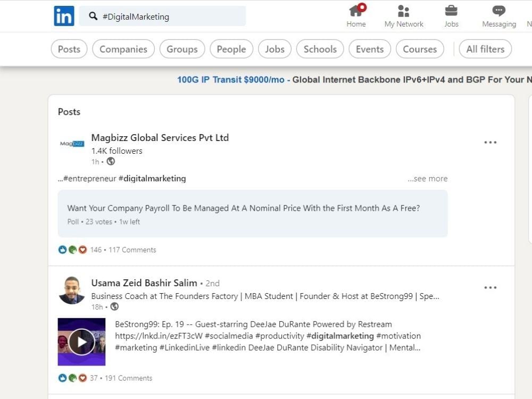Screen dimensions: 532x399
Task: Open Usama Zeid Bashir Salim post options
Action: point(491,287)
